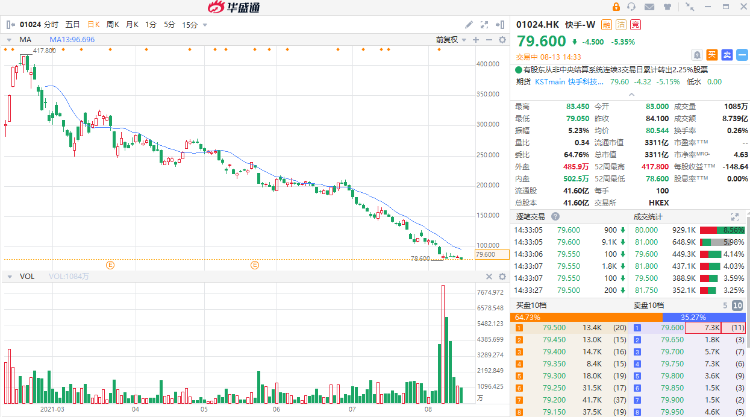Collapse the MA indicator row arrow

tap(10, 39)
